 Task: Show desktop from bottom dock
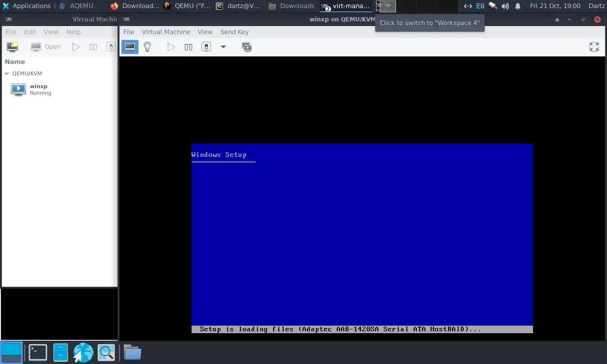point(11,352)
